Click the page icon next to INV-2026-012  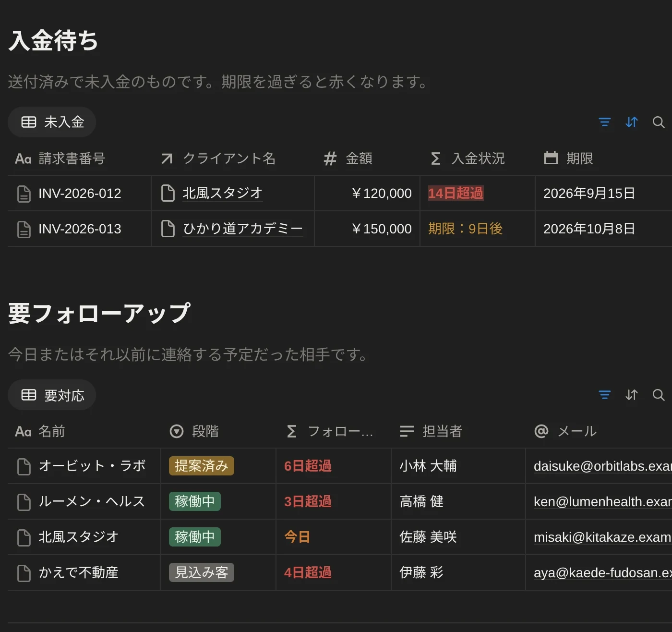(24, 194)
